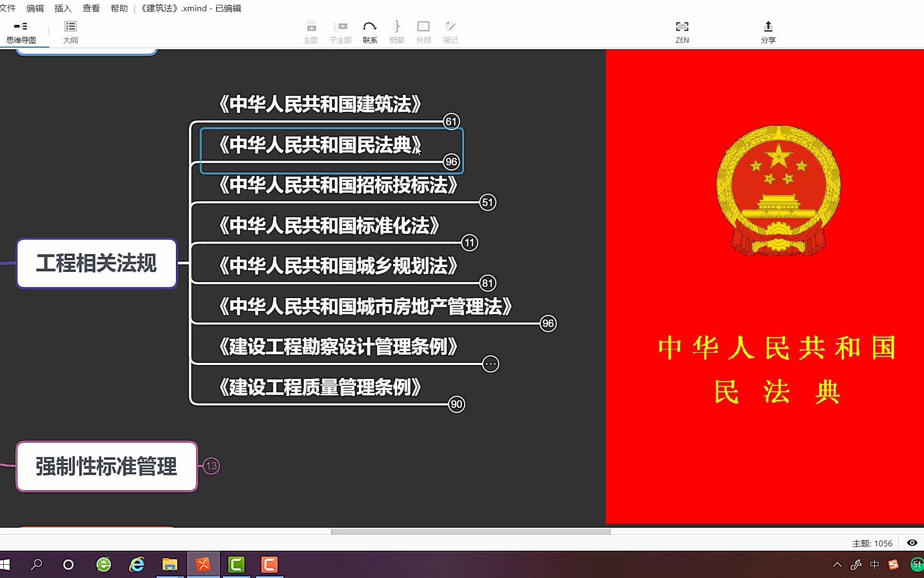Switch to XMind app on taskbar
This screenshot has width=924, height=578.
[x=203, y=565]
